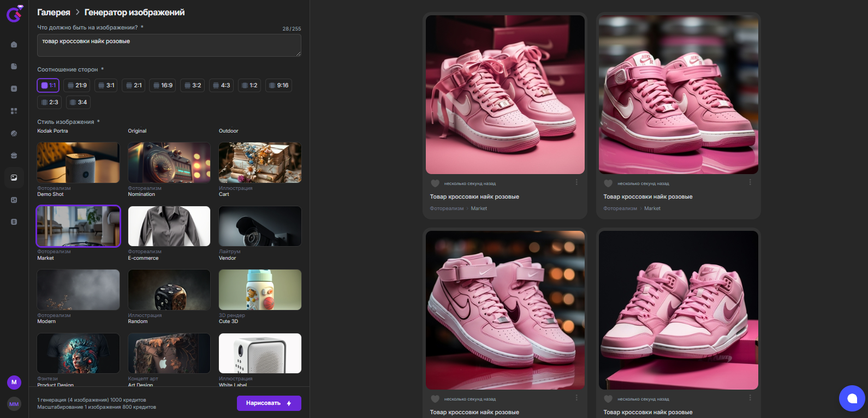
Task: Click the prompt field's corner grip handle
Action: (x=299, y=54)
